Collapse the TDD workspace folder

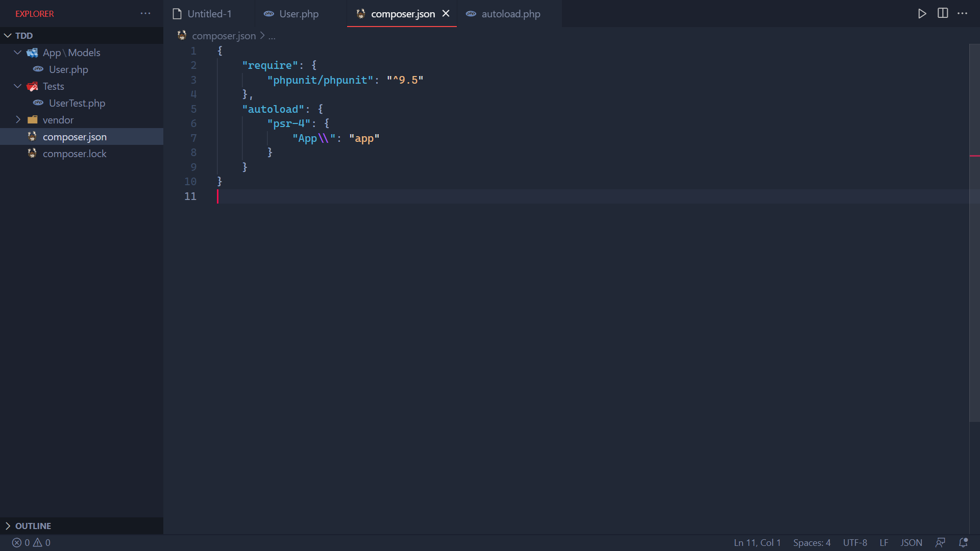point(8,36)
